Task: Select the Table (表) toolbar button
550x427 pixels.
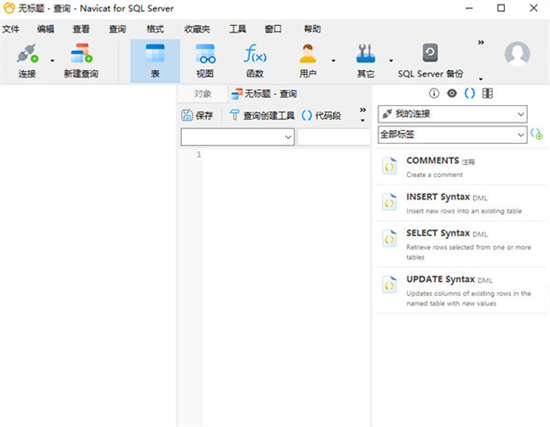Action: (155, 61)
